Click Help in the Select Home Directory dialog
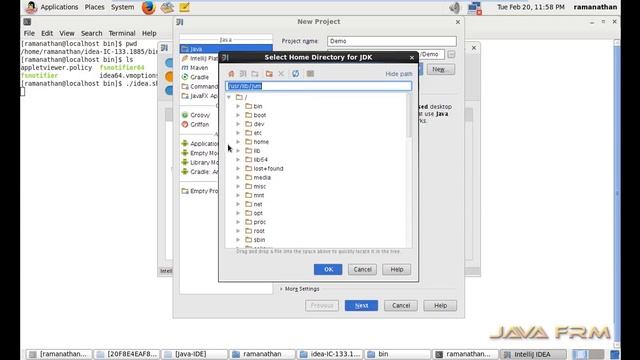Screen dimensions: 640x360 click(397, 269)
